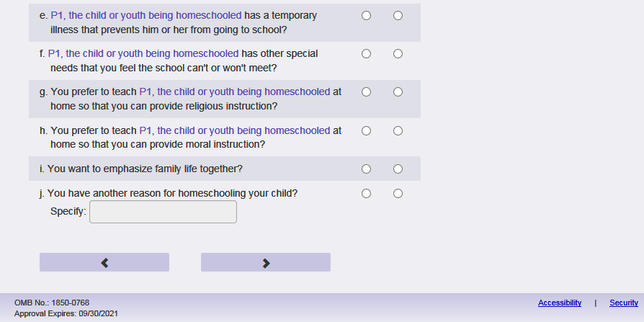Image resolution: width=644 pixels, height=322 pixels.
Task: Pick left radio for moral instruction question
Action: pos(366,131)
